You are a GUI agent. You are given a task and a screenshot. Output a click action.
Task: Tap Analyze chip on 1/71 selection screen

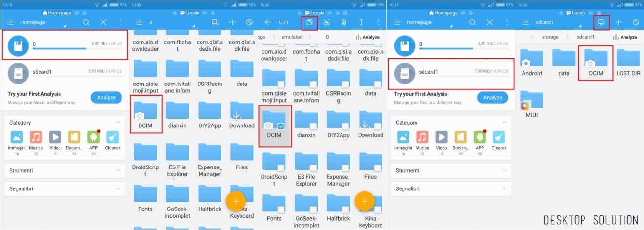coord(368,37)
